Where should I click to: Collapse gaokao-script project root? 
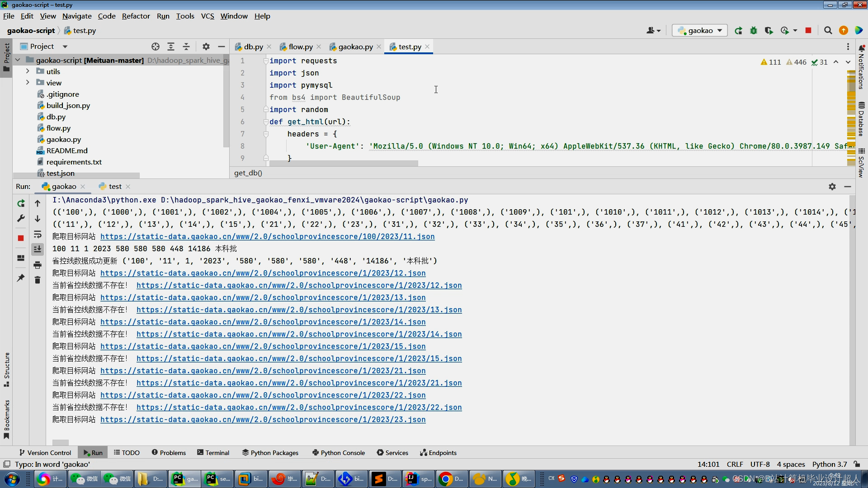(18, 60)
